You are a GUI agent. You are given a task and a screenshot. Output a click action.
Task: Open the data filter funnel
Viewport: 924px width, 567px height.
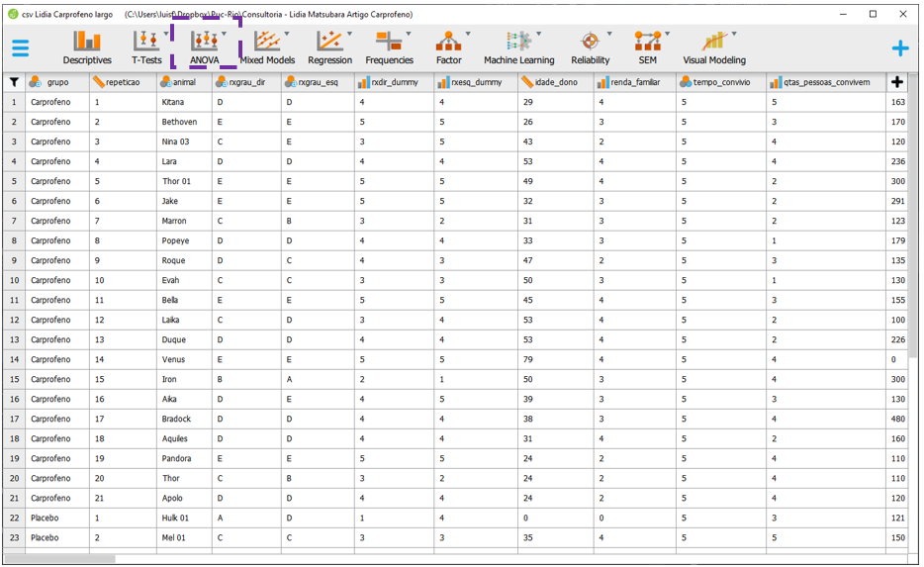[x=14, y=82]
